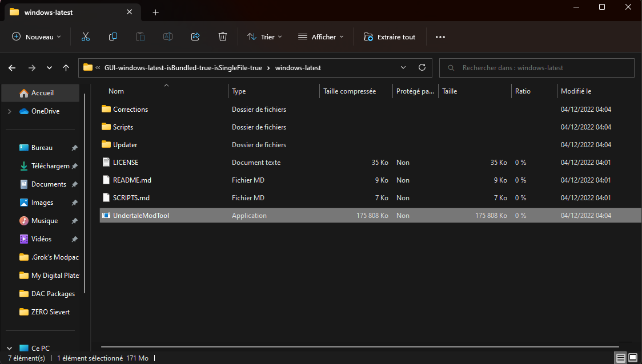The width and height of the screenshot is (642, 364).
Task: Collapse the Ce PC tree node
Action: coord(9,349)
